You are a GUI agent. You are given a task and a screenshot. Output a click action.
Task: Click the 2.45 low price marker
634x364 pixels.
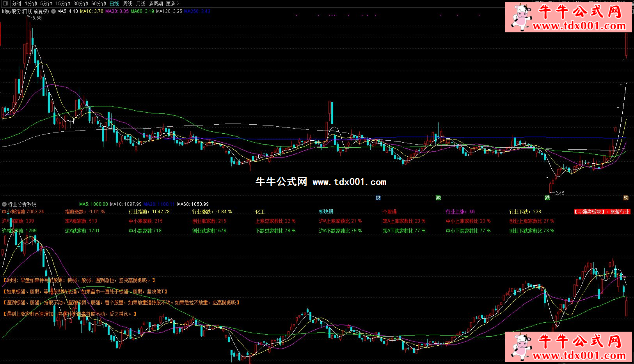pyautogui.click(x=560, y=193)
